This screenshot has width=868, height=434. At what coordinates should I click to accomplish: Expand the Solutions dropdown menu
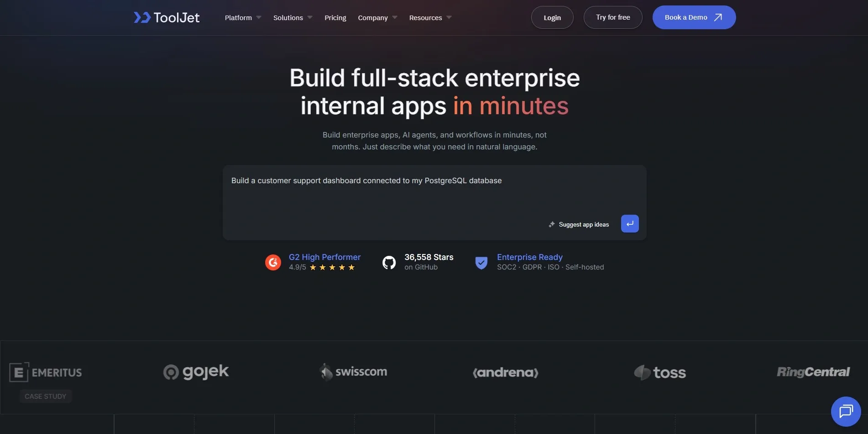[293, 18]
